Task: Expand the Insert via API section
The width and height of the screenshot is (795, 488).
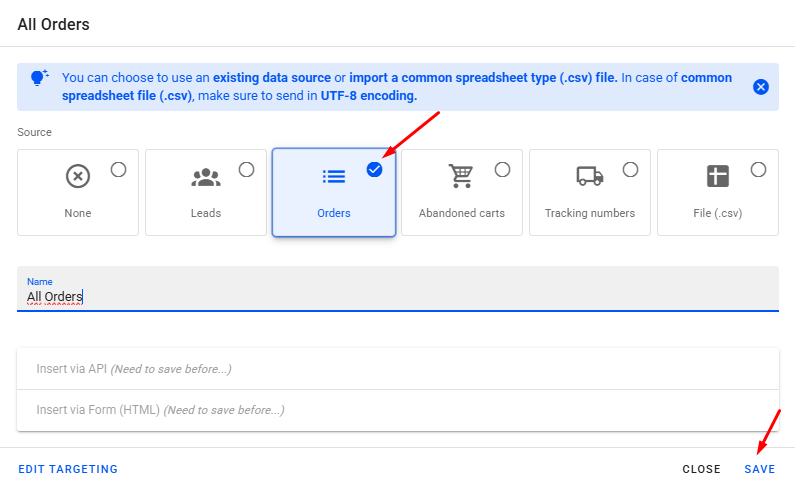Action: tap(397, 369)
